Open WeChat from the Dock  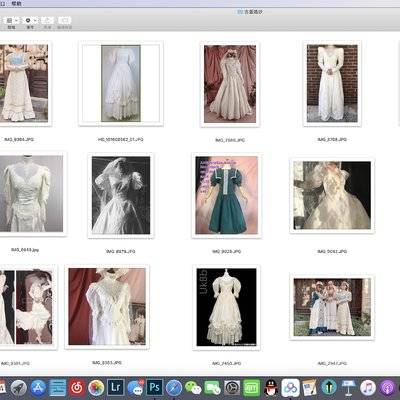click(193, 388)
